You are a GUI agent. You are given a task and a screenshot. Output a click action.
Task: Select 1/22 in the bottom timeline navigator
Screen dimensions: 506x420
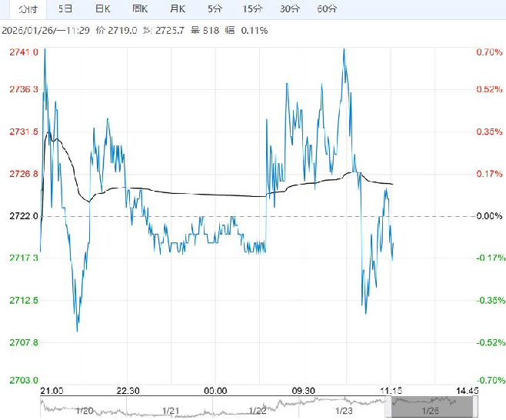coord(257,411)
